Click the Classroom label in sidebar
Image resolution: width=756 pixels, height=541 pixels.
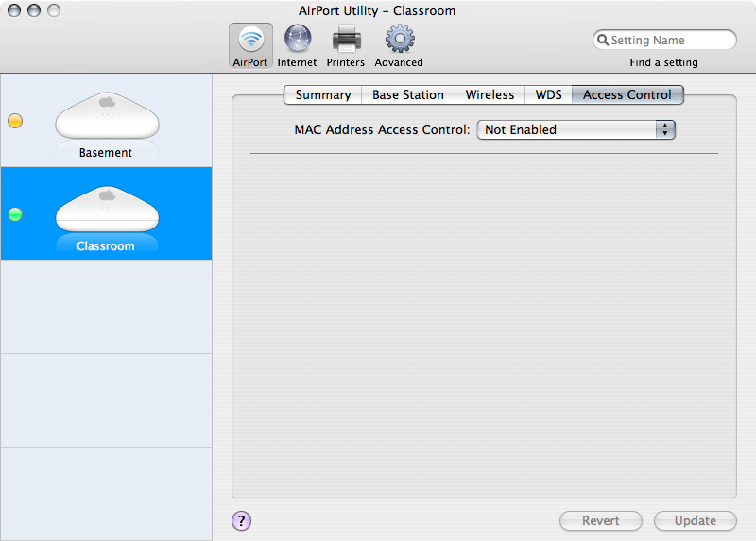[106, 246]
